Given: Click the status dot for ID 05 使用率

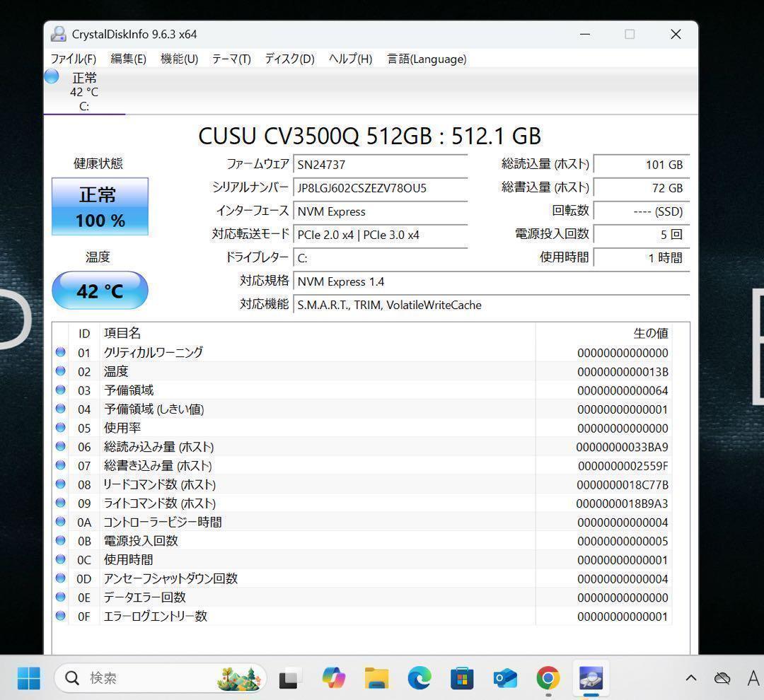Looking at the screenshot, I should click(60, 427).
